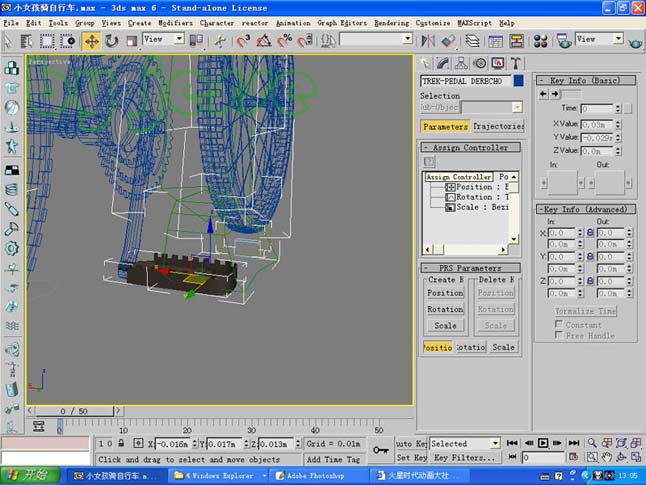The height and width of the screenshot is (485, 646).
Task: Open the MAXScript menu
Action: (475, 23)
